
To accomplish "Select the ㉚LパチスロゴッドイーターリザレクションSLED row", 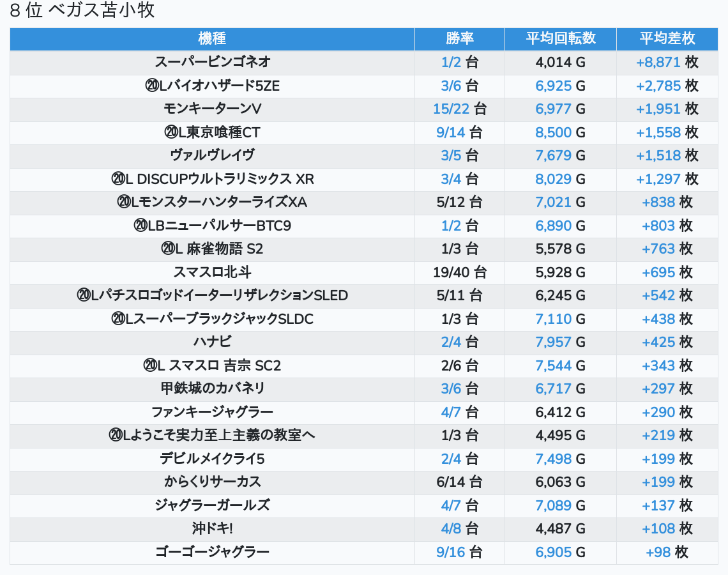I will tap(364, 296).
